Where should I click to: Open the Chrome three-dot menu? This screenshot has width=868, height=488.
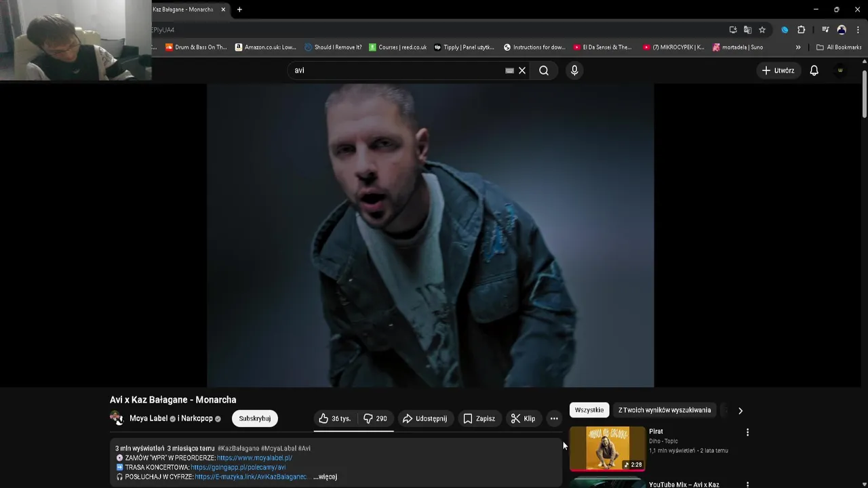[x=858, y=30]
